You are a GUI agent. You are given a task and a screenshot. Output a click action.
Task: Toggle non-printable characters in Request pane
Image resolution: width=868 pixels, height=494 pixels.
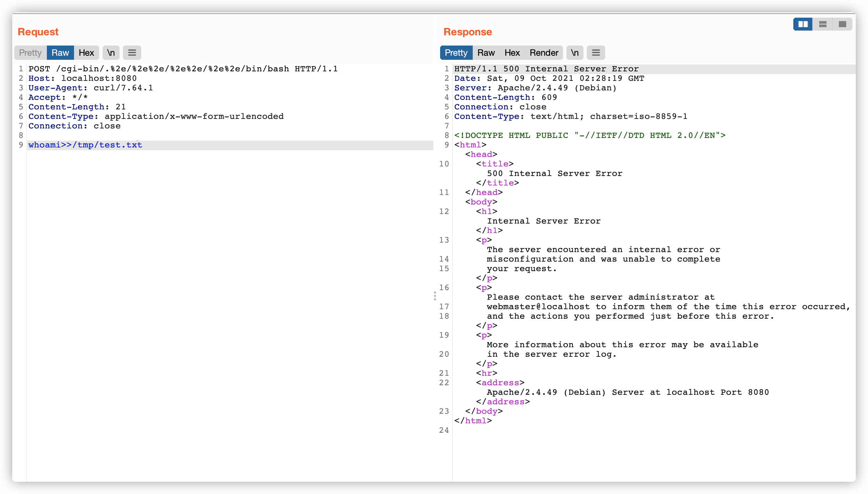[x=111, y=53]
